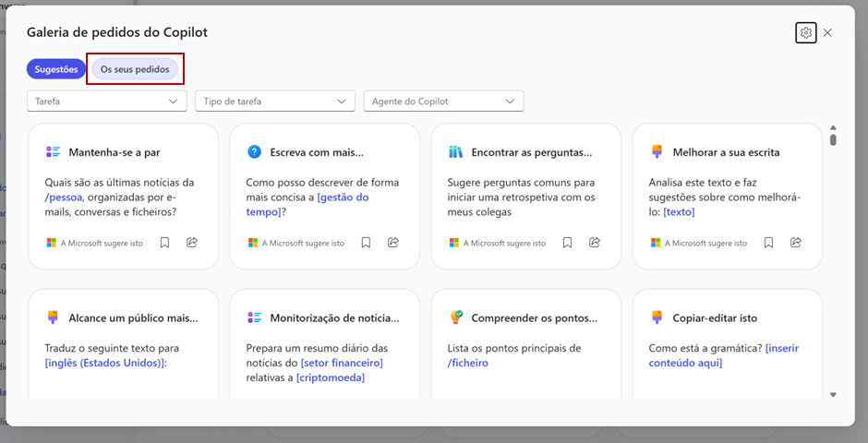Save the 'Escreva com mais...' prompt bookmark

coord(366,243)
